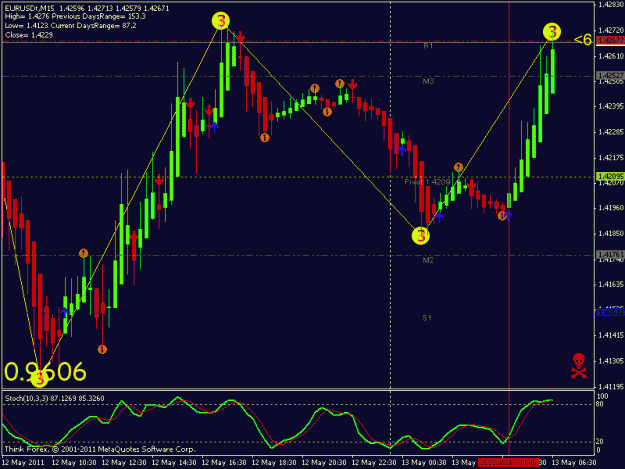The height and width of the screenshot is (469, 625).
Task: Click the Stochastic 80 level value
Action: [600, 404]
